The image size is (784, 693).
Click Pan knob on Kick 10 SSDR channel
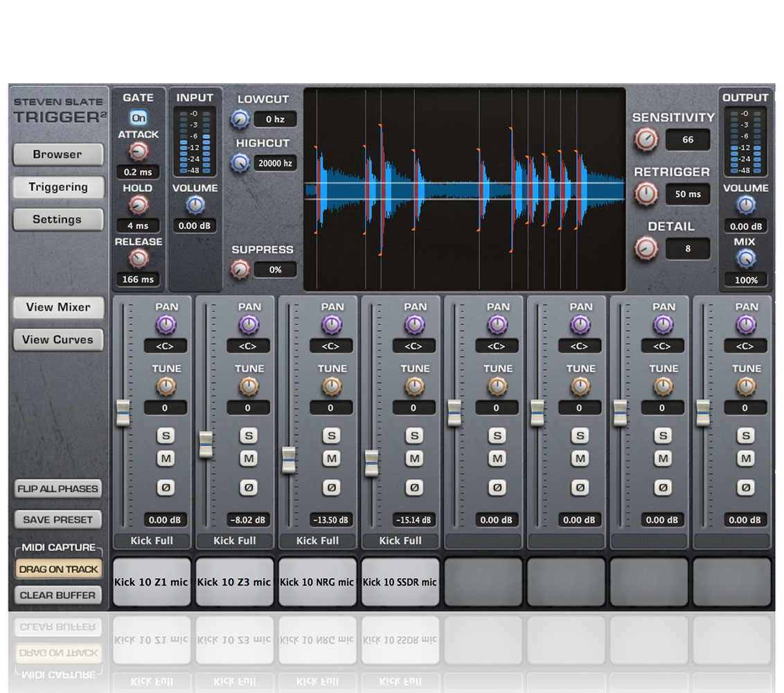[x=414, y=325]
